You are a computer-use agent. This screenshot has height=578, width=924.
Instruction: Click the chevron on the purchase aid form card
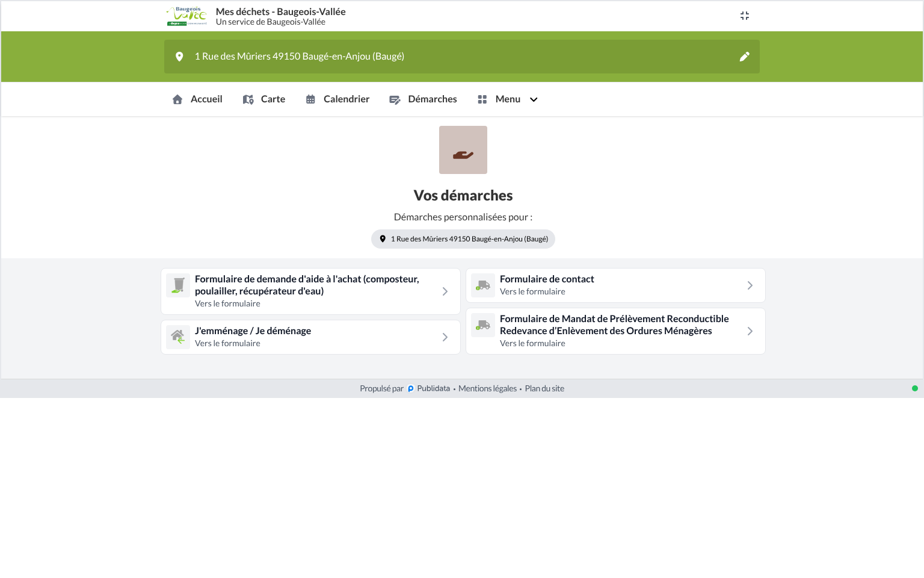(445, 291)
